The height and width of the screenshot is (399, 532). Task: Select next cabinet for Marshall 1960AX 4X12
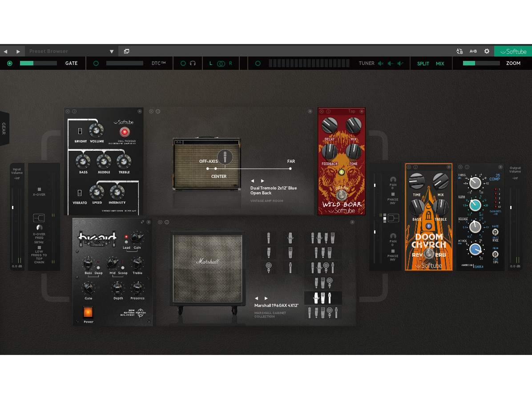tap(266, 298)
